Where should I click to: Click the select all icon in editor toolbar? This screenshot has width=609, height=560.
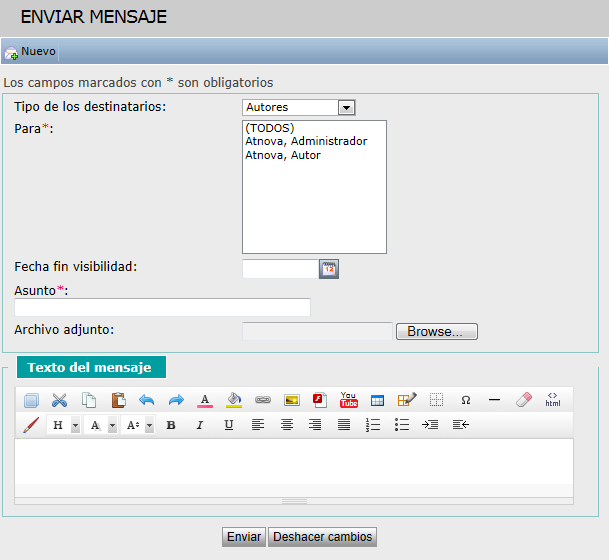click(x=31, y=400)
